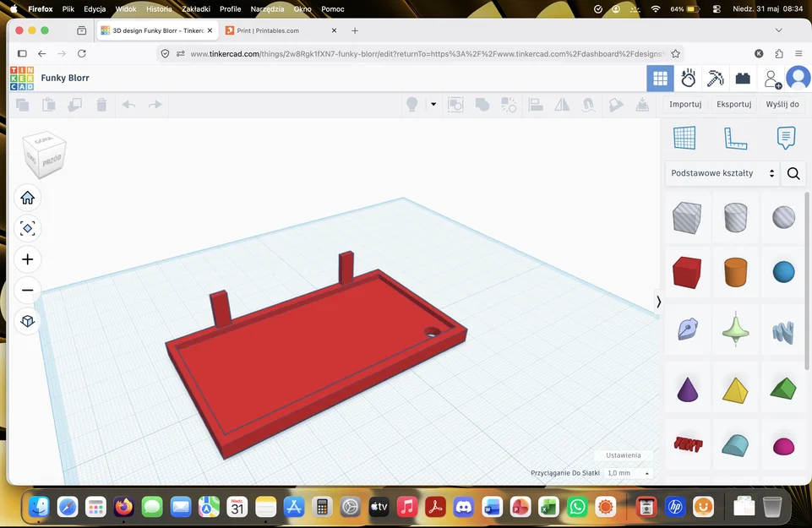Pick the blue Sphere shape
The width and height of the screenshot is (812, 528).
[x=783, y=272]
